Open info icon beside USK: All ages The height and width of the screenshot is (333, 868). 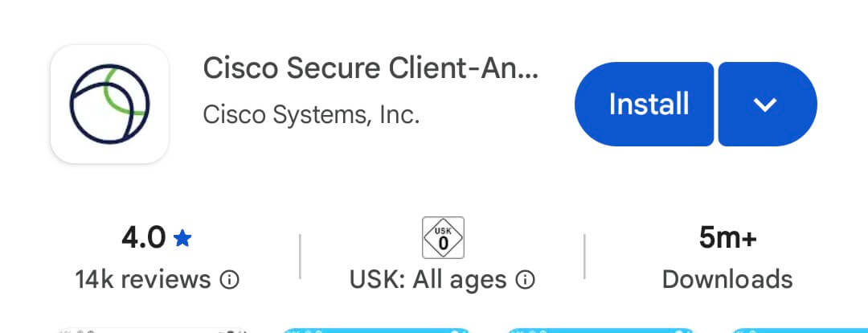(526, 280)
